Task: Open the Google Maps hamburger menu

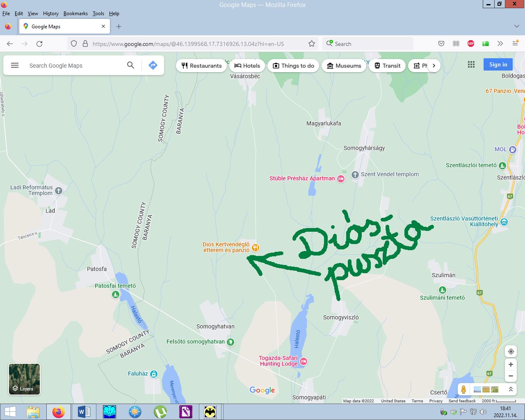Action: coord(15,65)
